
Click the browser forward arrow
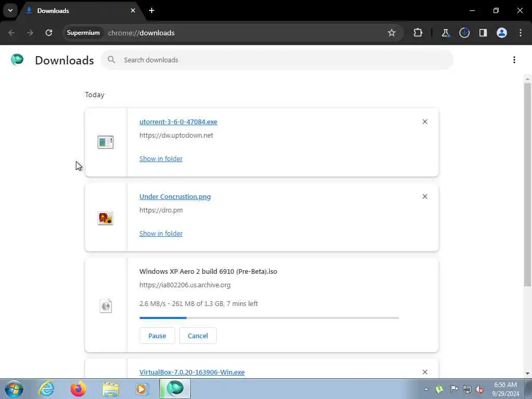pos(30,33)
